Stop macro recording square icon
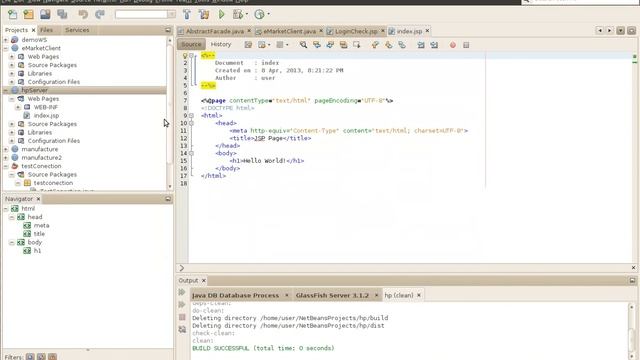Viewport: 640px width, 360px height. coord(466,45)
